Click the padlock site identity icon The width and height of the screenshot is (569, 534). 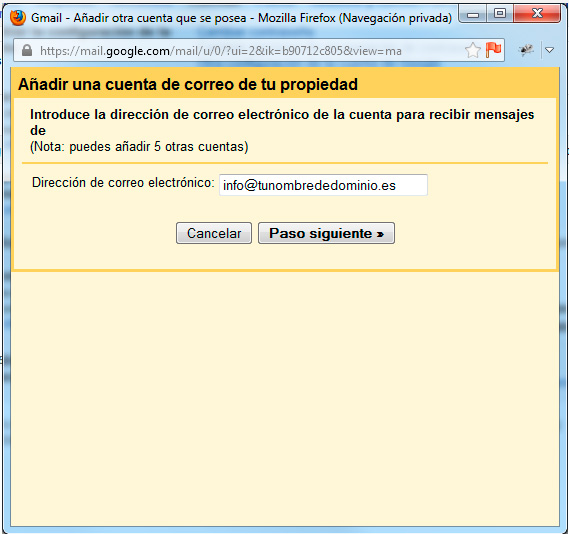[x=27, y=50]
